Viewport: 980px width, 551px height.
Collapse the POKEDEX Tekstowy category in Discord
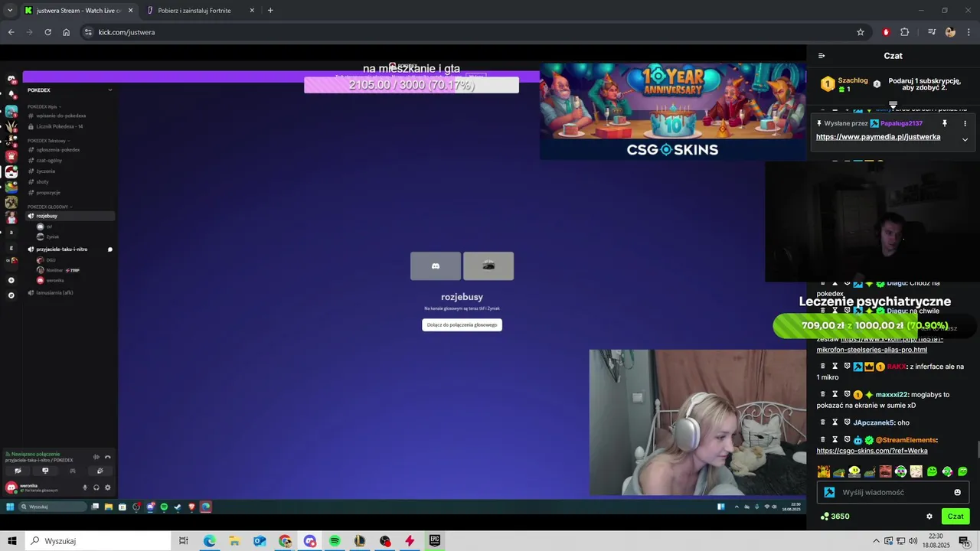pyautogui.click(x=47, y=141)
